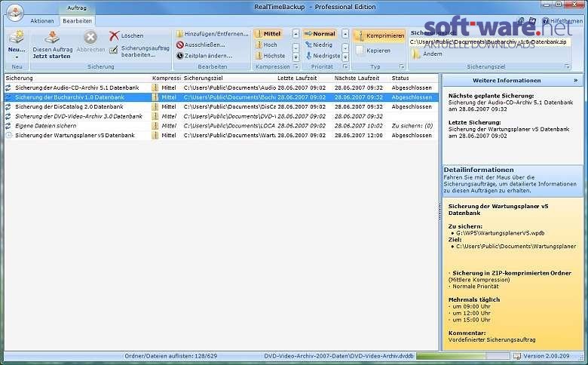
Task: Sort by Kompression column header
Action: click(167, 78)
